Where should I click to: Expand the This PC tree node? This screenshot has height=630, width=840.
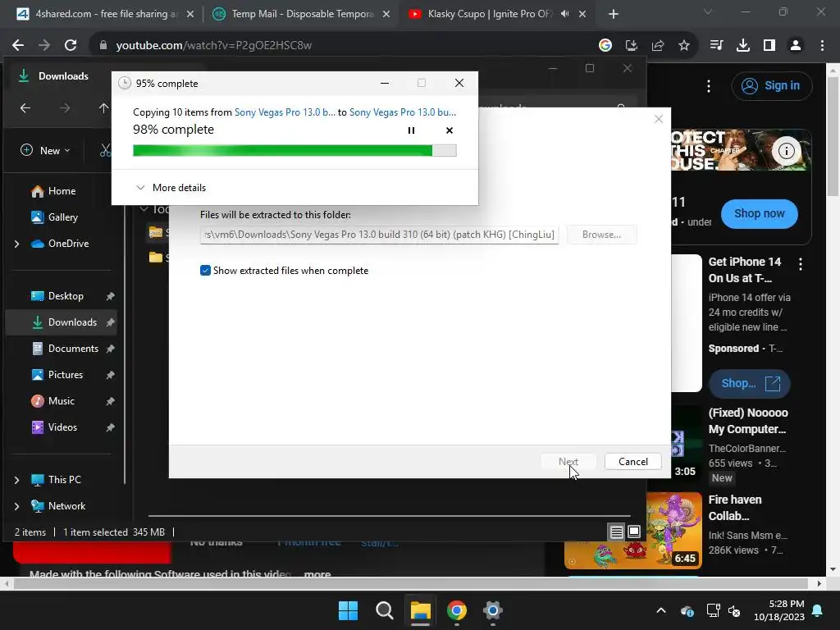pyautogui.click(x=16, y=480)
